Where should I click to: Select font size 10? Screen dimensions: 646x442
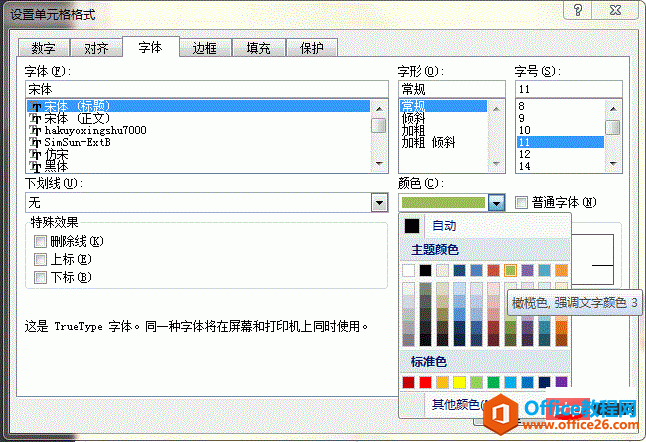[560, 130]
